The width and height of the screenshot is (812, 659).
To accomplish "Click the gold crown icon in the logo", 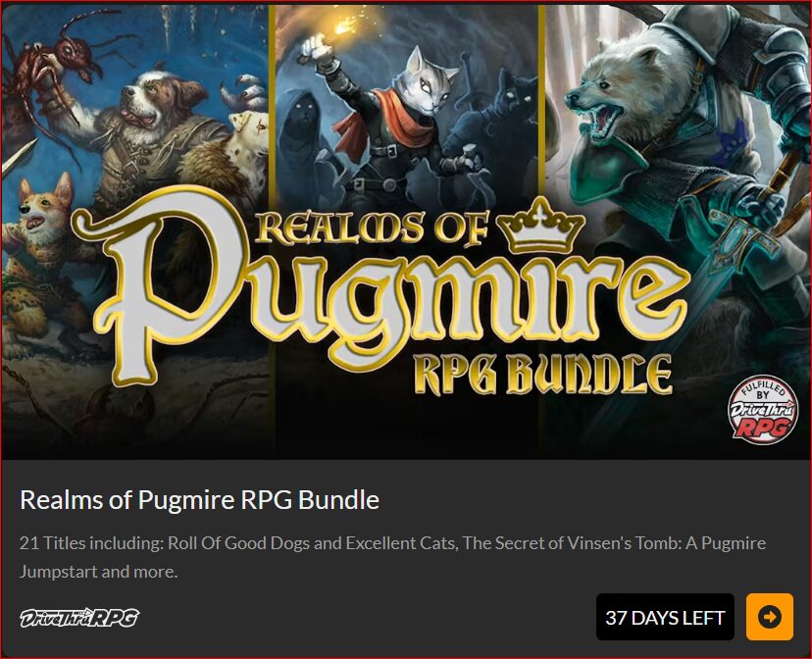I will (x=540, y=226).
